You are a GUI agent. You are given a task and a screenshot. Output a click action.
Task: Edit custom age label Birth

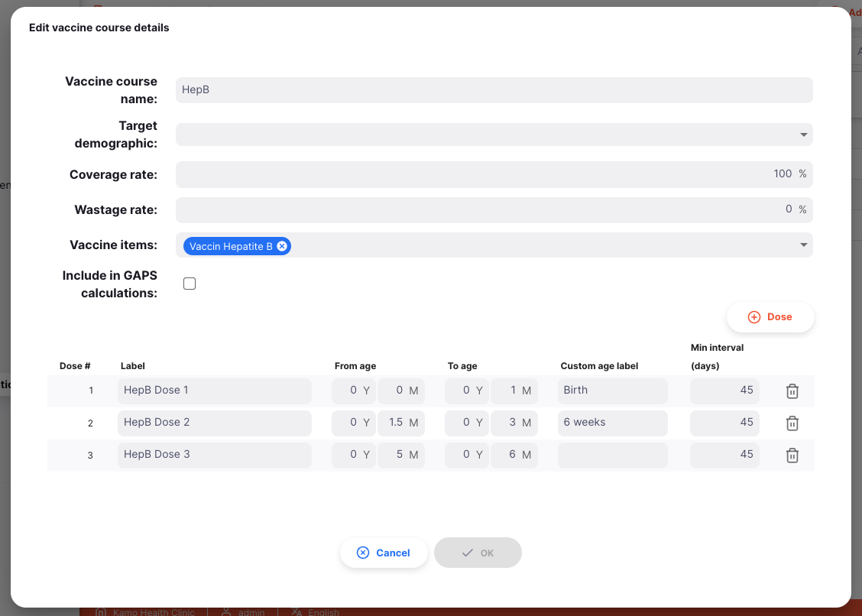(x=612, y=391)
